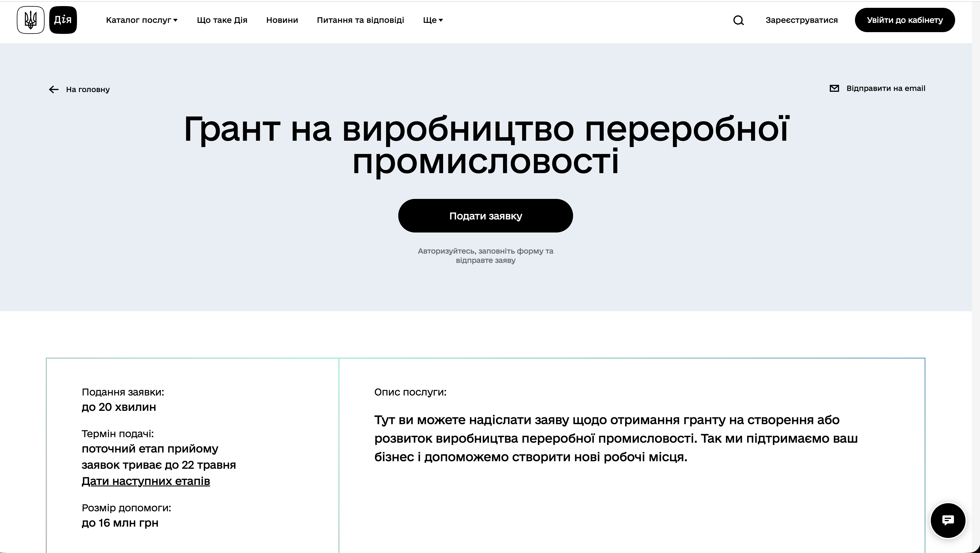Open the chat support bubble
This screenshot has width=980, height=553.
click(948, 520)
